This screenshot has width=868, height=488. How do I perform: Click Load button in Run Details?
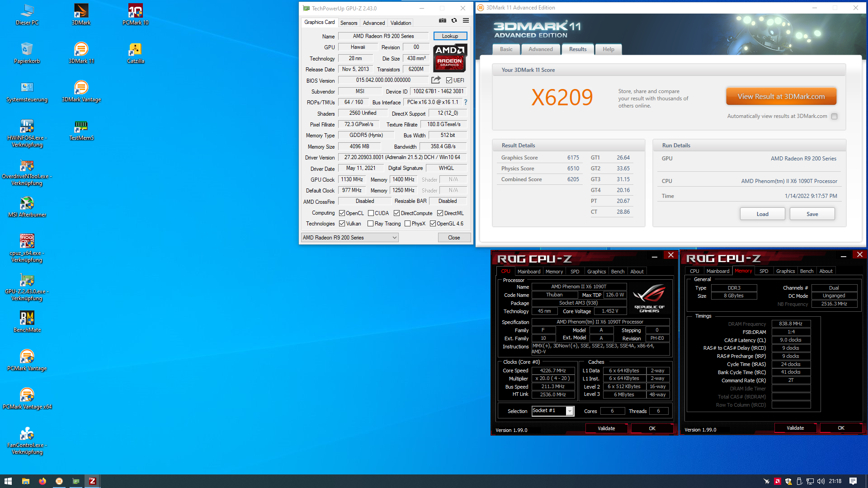(x=762, y=214)
